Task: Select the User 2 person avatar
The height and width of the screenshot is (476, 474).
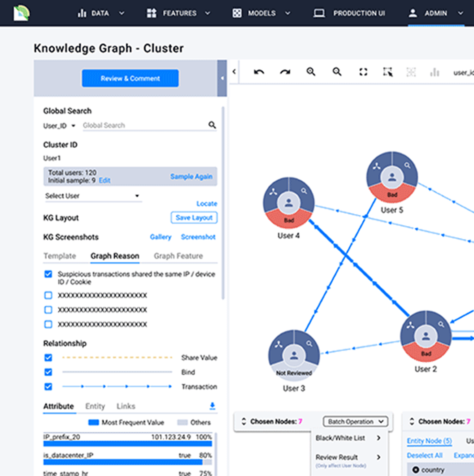Action: pos(426,337)
